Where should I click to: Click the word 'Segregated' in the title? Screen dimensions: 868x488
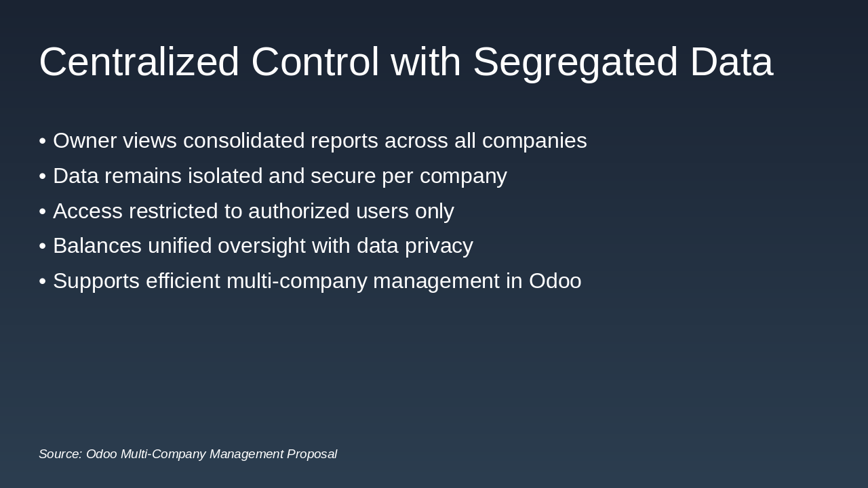[x=575, y=62]
